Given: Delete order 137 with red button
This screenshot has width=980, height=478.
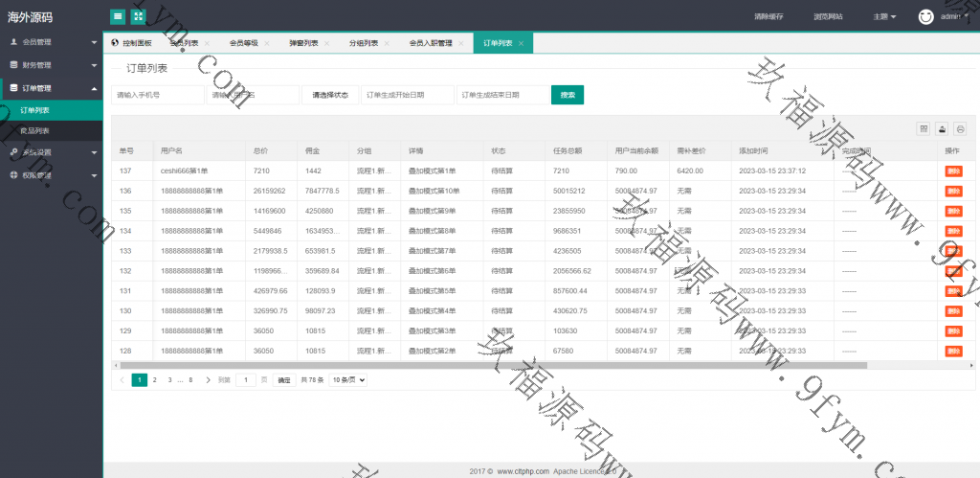Looking at the screenshot, I should [953, 171].
